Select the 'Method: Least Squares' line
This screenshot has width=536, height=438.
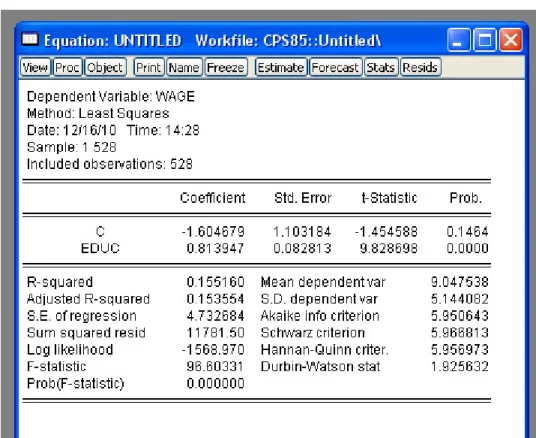(x=98, y=113)
